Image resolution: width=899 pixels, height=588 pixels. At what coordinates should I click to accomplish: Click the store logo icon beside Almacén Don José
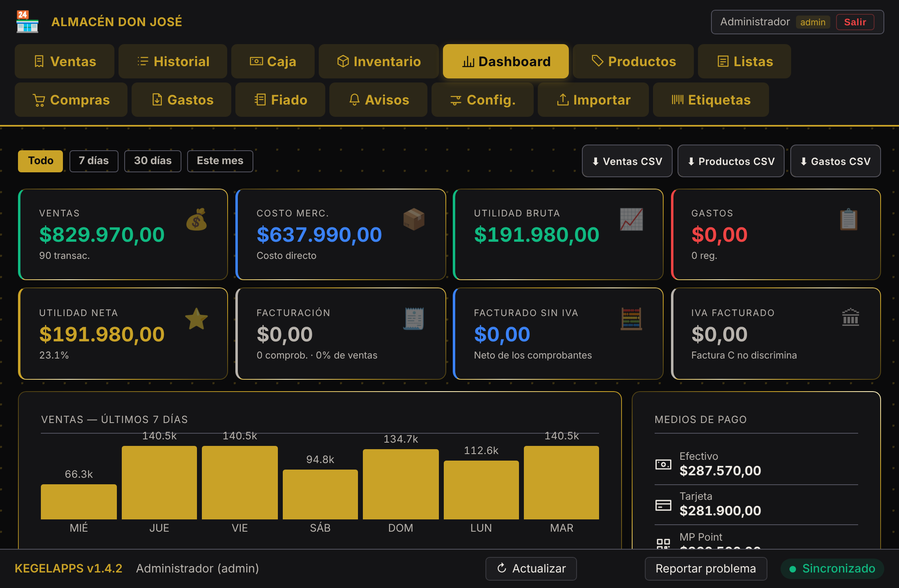(27, 22)
